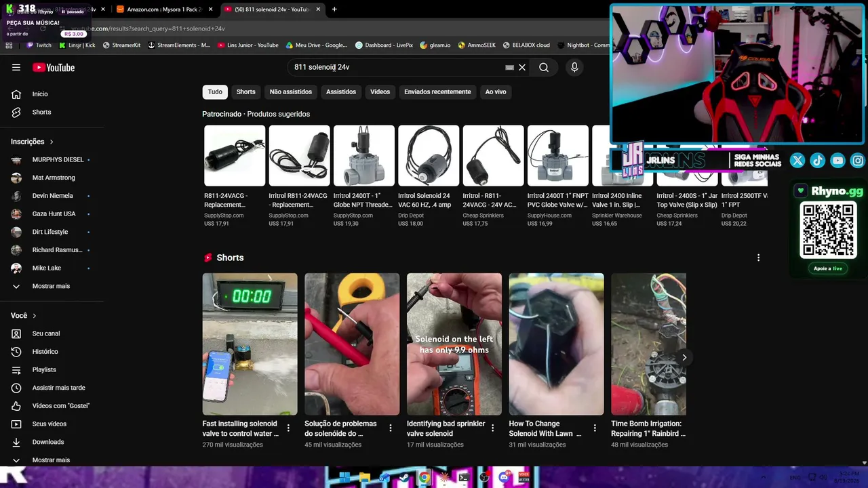Expand Inscrições subscriptions section
This screenshot has height=488, width=868.
pos(33,142)
